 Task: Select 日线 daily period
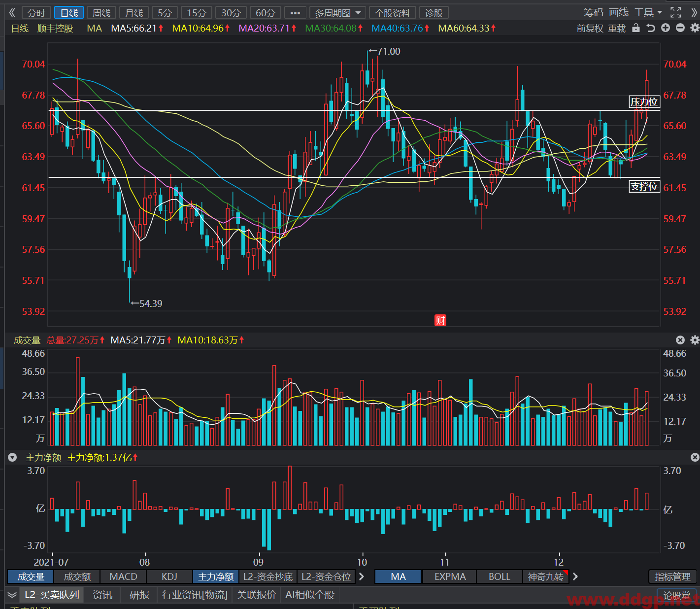pos(69,13)
